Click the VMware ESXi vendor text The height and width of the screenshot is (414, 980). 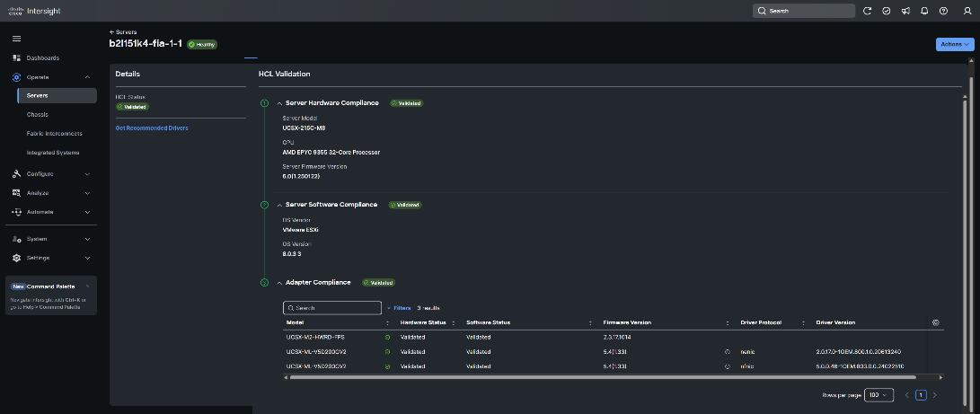click(x=301, y=229)
